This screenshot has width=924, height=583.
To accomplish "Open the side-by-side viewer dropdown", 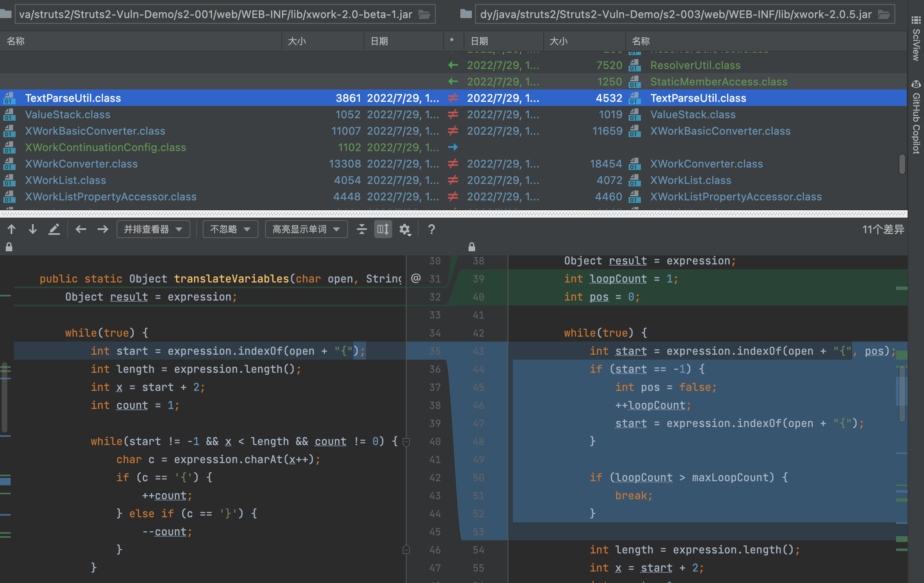I will (x=153, y=229).
